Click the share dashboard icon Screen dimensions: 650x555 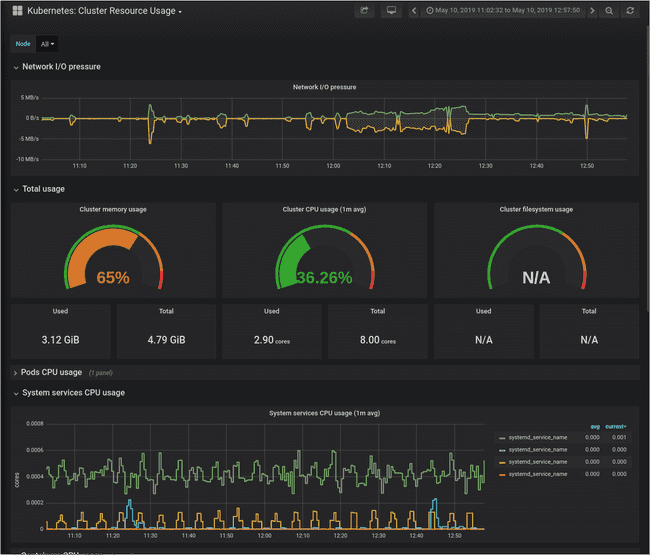point(364,11)
